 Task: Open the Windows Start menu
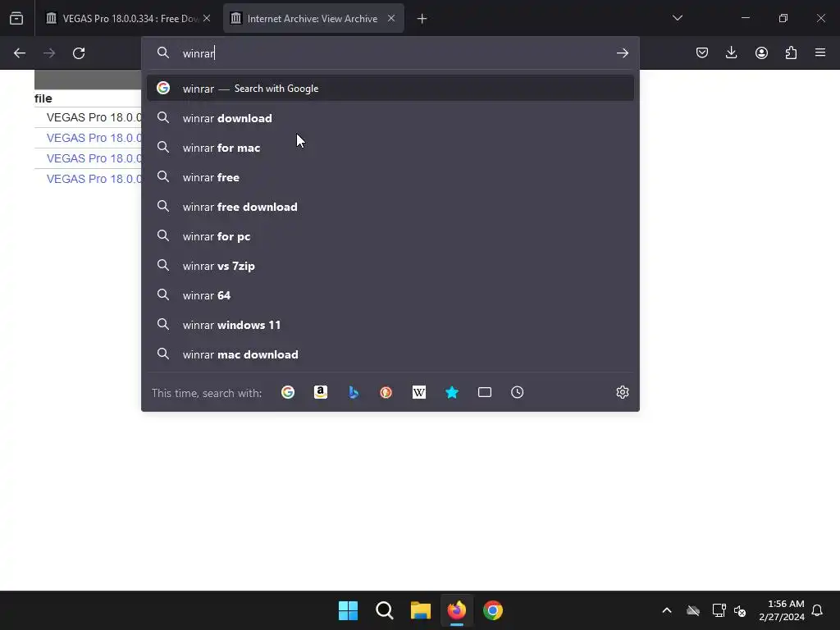[x=348, y=610]
